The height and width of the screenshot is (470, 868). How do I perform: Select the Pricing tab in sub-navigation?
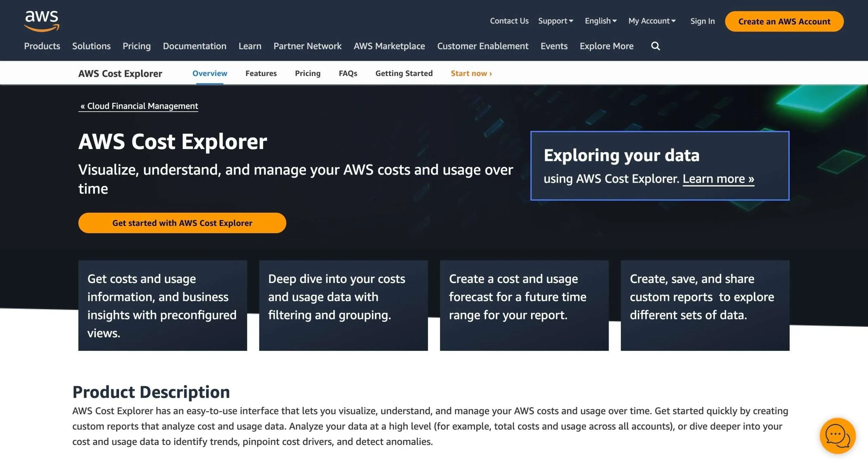pyautogui.click(x=308, y=73)
